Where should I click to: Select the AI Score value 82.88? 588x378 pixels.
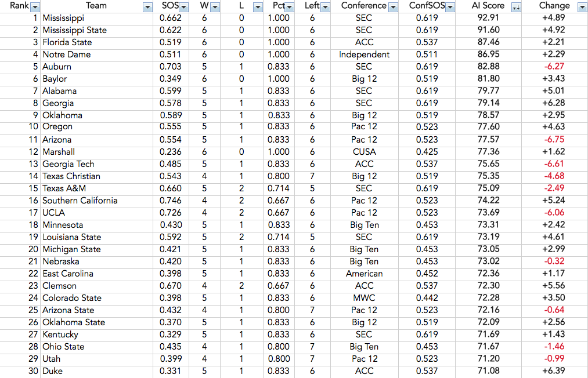pyautogui.click(x=488, y=66)
